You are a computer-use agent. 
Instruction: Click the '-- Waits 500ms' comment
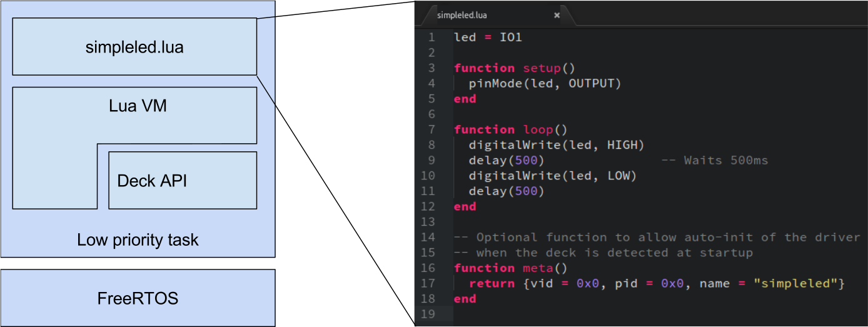(x=715, y=161)
